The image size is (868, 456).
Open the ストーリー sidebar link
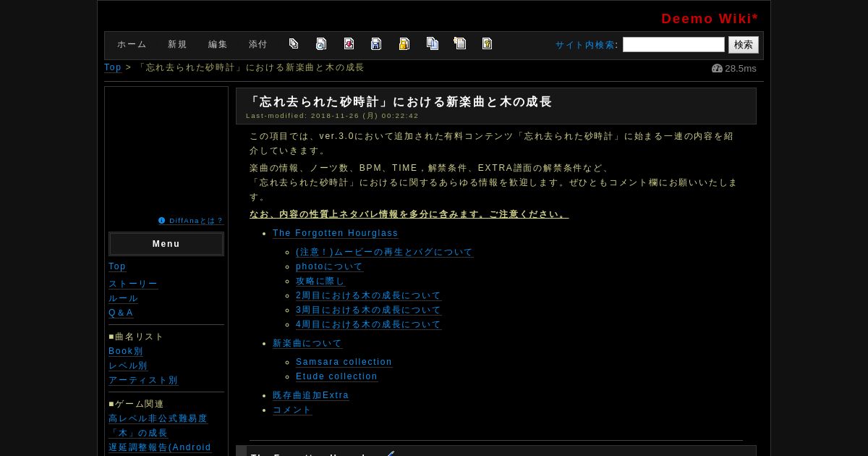pyautogui.click(x=133, y=284)
